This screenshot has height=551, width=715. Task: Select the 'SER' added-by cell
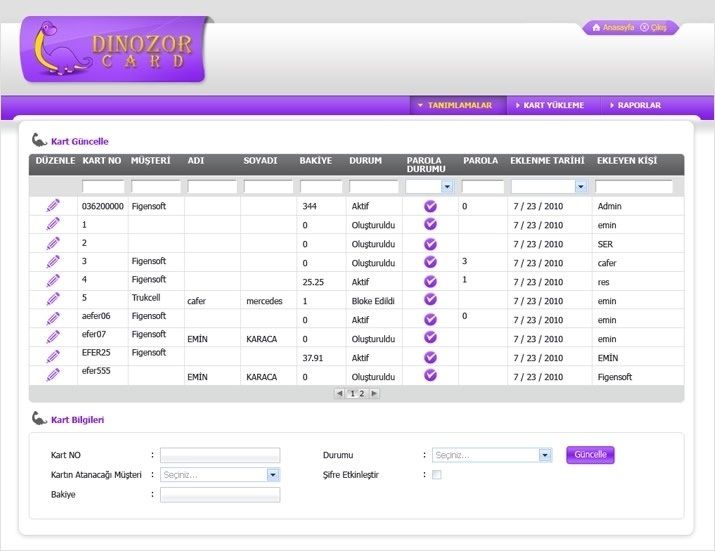606,244
